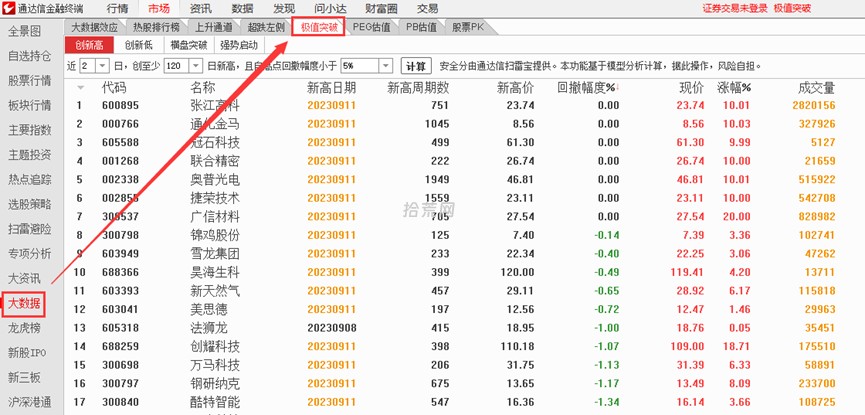Switch to the 大数据效应 tab
The width and height of the screenshot is (865, 415).
pyautogui.click(x=95, y=27)
